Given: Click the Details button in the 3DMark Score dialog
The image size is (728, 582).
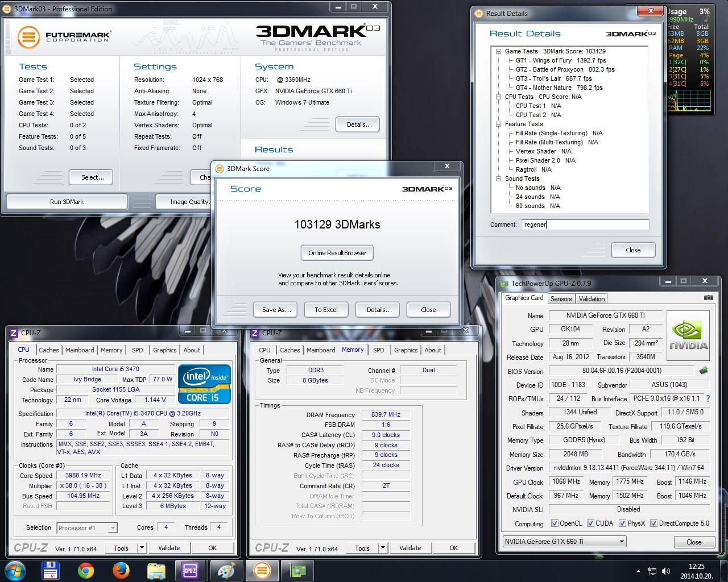Looking at the screenshot, I should (379, 310).
